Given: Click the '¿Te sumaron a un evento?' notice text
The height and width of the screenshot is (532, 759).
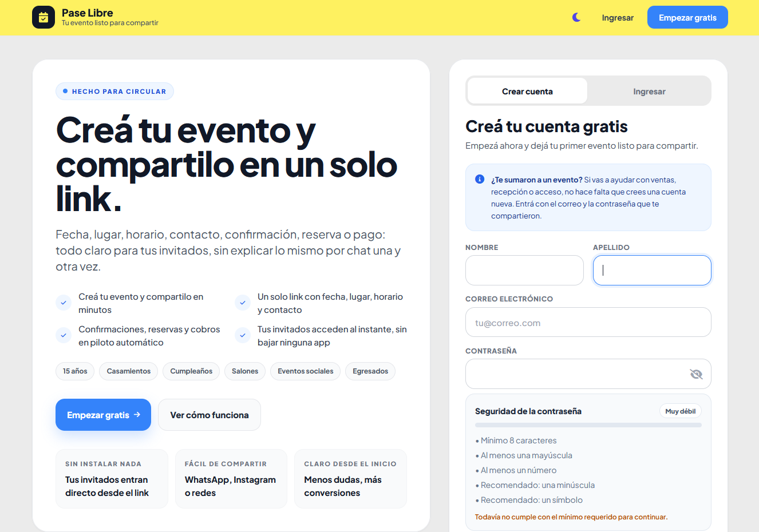Looking at the screenshot, I should (537, 180).
